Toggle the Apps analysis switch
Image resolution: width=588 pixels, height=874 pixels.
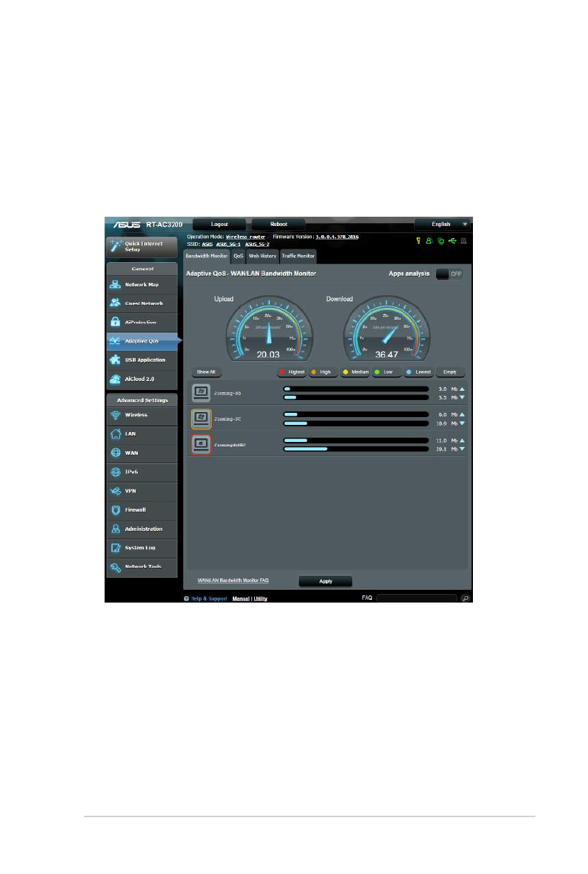[449, 274]
